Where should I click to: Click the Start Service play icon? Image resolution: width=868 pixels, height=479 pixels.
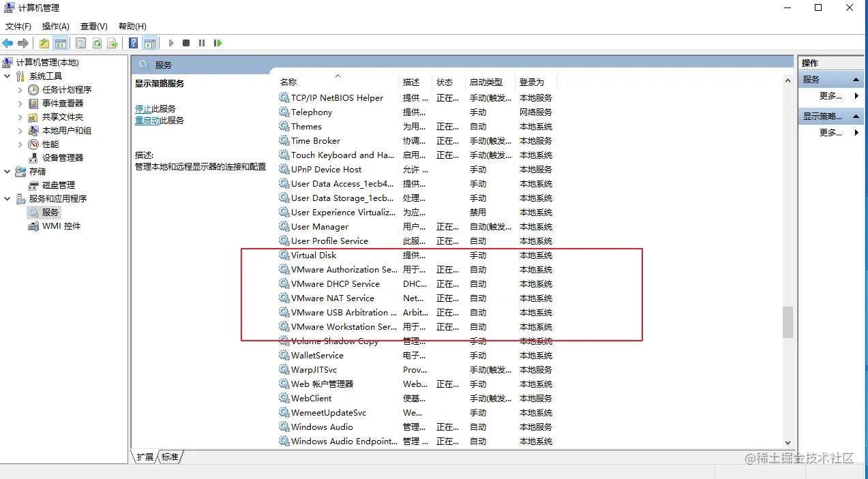coord(171,43)
